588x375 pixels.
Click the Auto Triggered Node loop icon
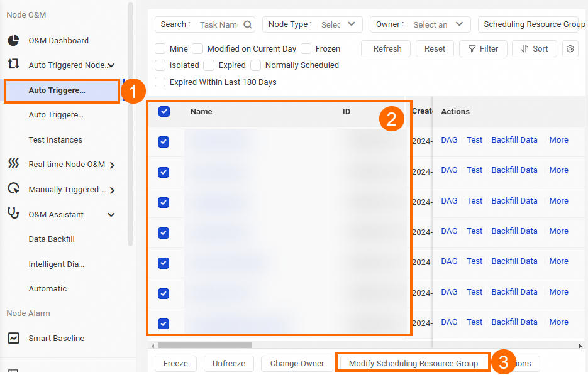pyautogui.click(x=13, y=64)
